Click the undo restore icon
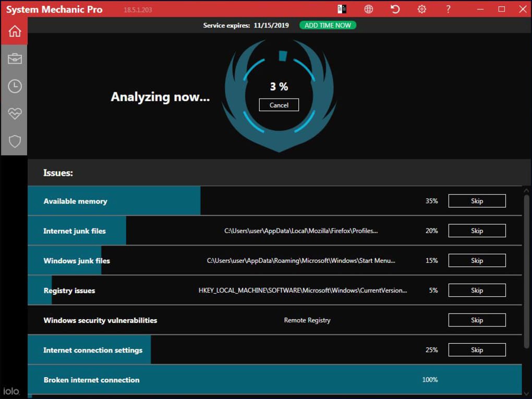532x399 pixels. (395, 9)
